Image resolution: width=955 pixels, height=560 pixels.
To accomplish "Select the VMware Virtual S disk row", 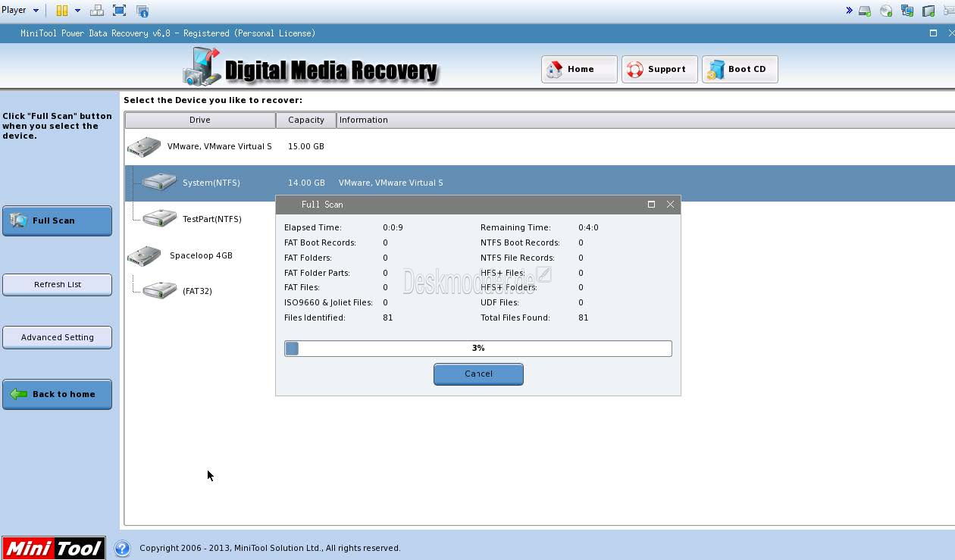I will pyautogui.click(x=540, y=146).
